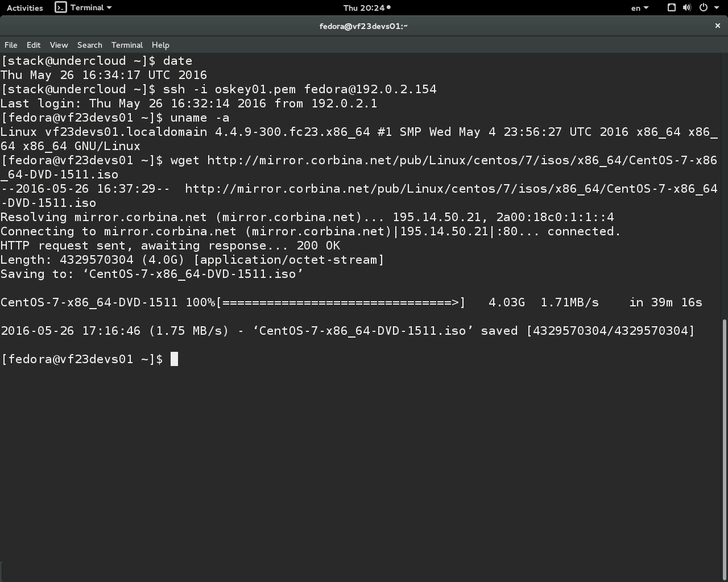
Task: Open the Activities overview
Action: (x=24, y=8)
